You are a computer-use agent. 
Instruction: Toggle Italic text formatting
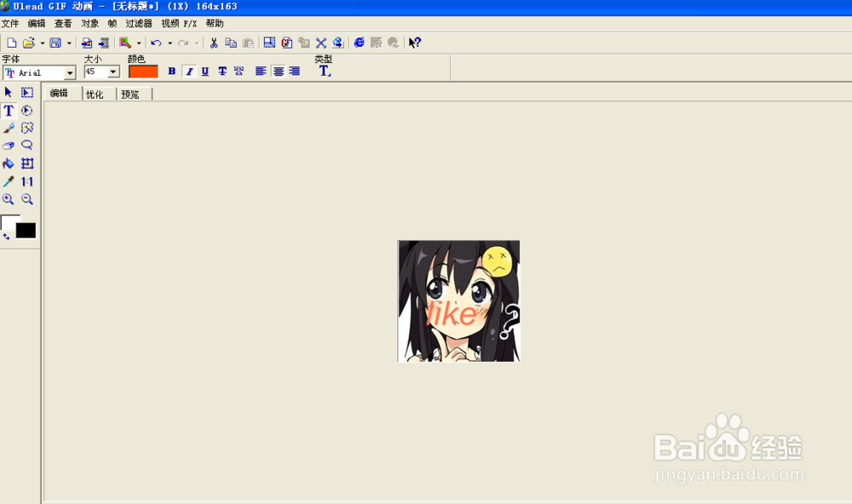(189, 72)
